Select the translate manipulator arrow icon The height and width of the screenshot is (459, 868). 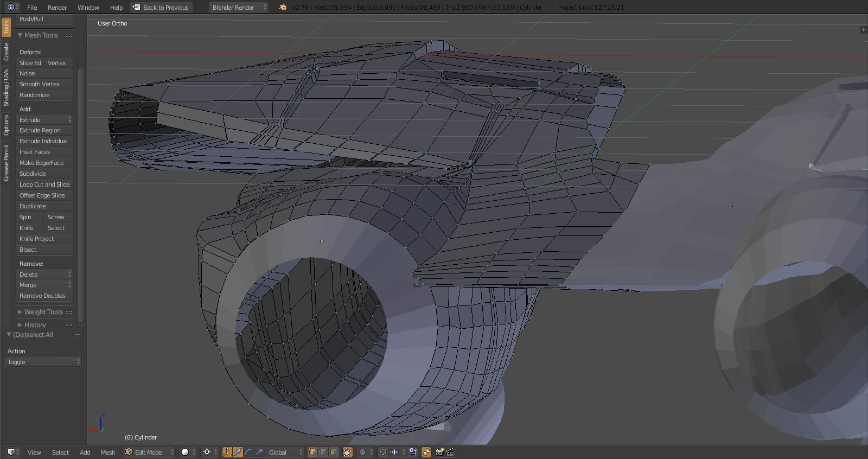(x=238, y=452)
